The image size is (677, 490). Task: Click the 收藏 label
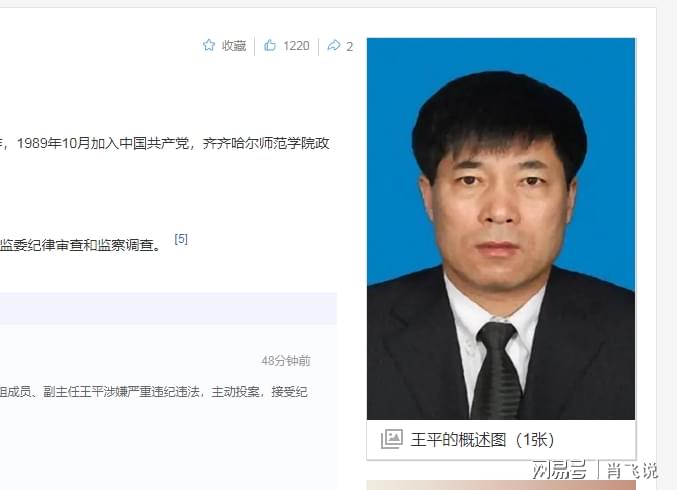[x=234, y=46]
